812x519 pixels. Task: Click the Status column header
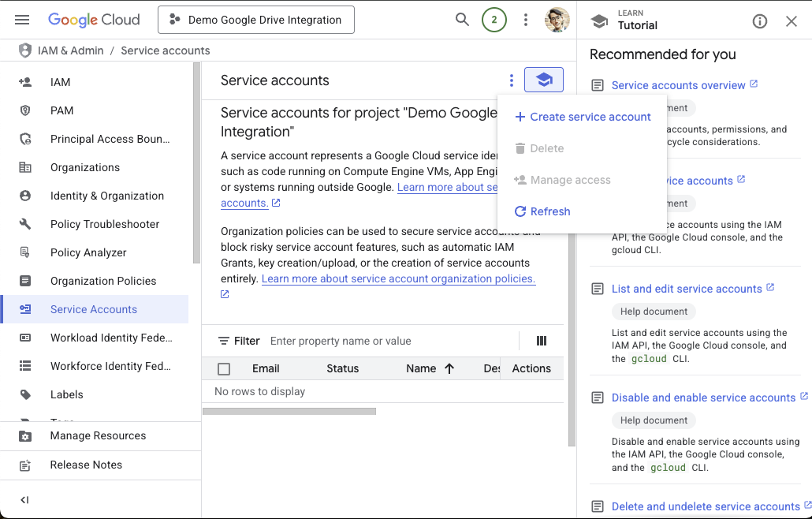click(x=342, y=368)
